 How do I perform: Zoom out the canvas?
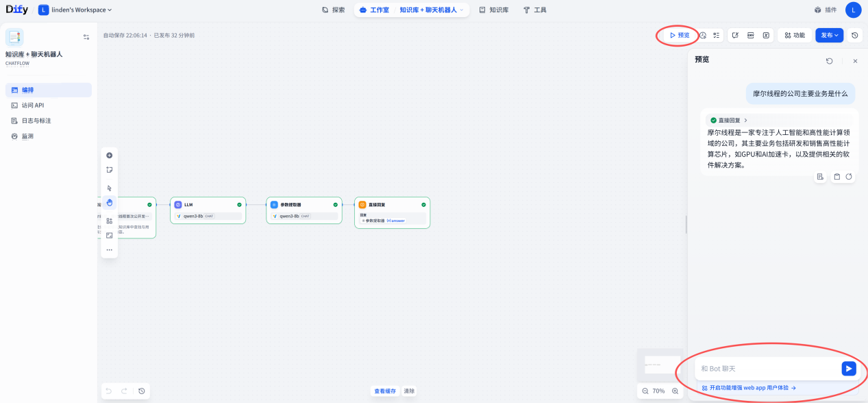tap(645, 391)
